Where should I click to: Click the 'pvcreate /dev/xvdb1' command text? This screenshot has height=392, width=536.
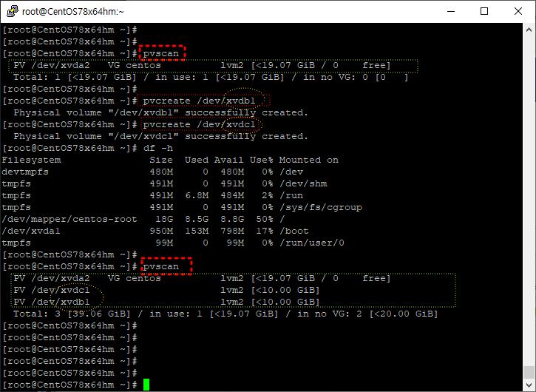[x=199, y=101]
